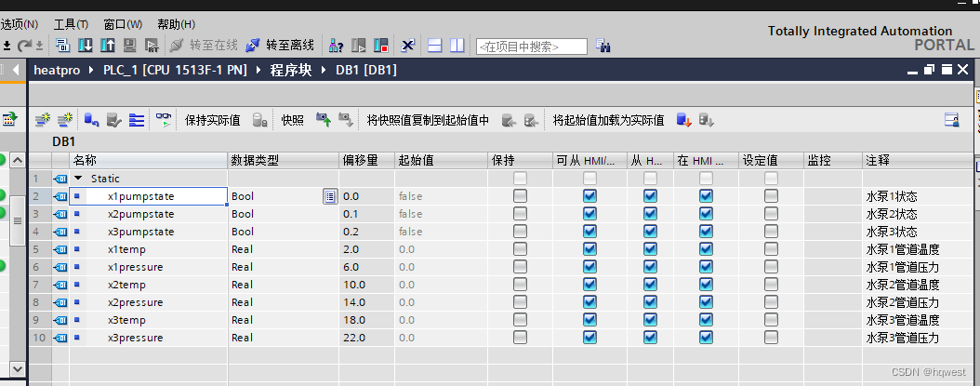Toggle 保持 checkbox for x1pumpstate
Viewport: 980px width, 386px height.
coord(520,196)
